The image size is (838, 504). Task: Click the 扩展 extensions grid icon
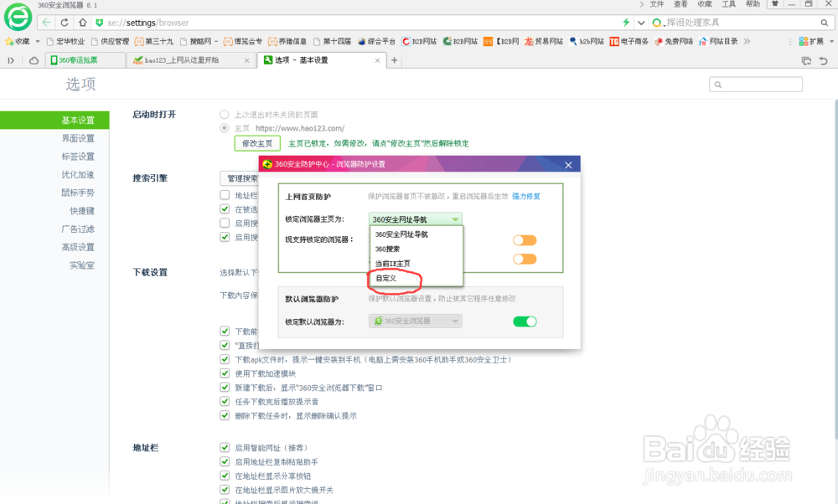pos(804,41)
